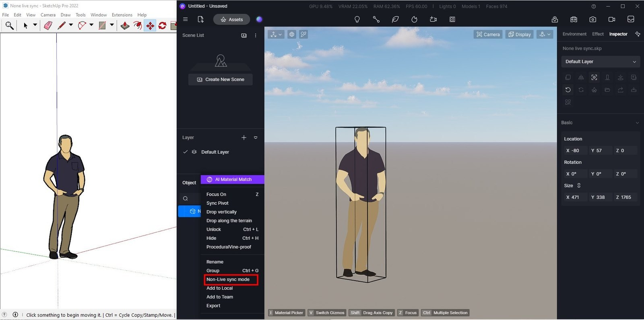This screenshot has width=644, height=320.
Task: Click the Create New Scene button
Action: tap(221, 80)
